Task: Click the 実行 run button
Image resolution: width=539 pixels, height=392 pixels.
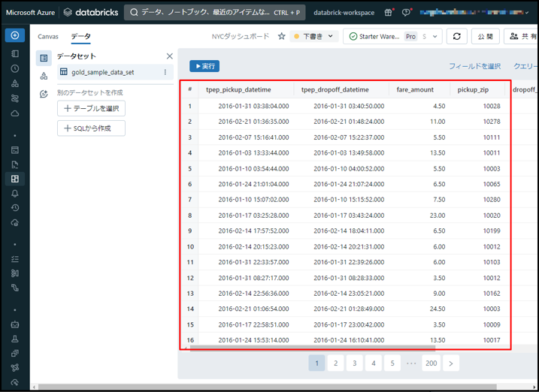Action: pos(204,66)
